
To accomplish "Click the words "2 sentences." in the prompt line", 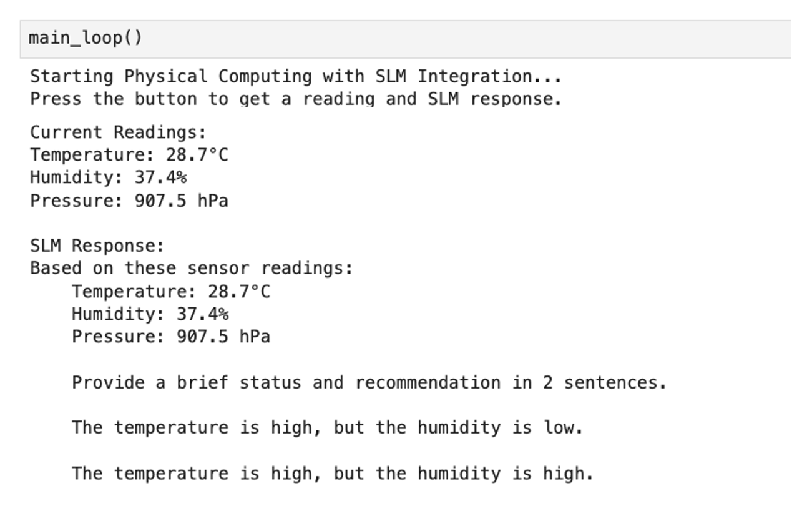I will click(604, 382).
